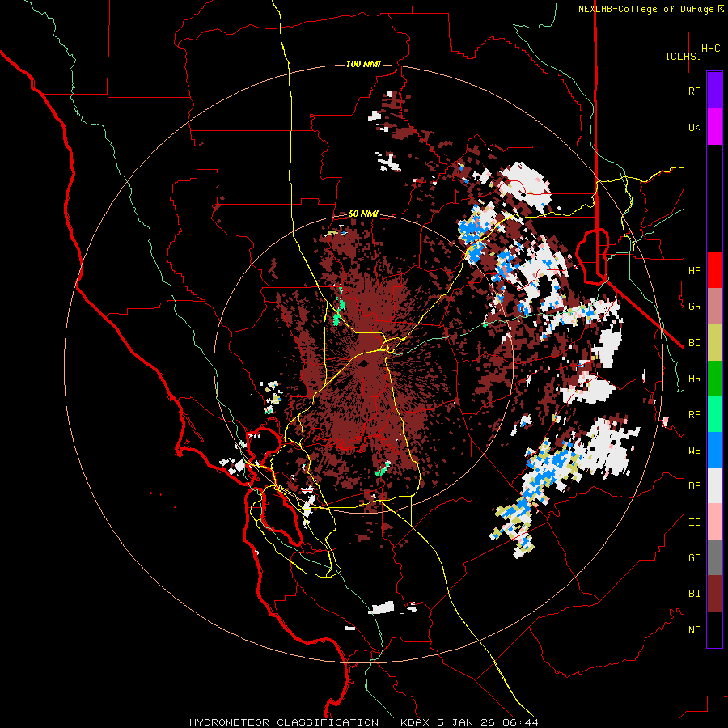Click the RF purple legend swatch
The width and height of the screenshot is (728, 728).
[714, 91]
